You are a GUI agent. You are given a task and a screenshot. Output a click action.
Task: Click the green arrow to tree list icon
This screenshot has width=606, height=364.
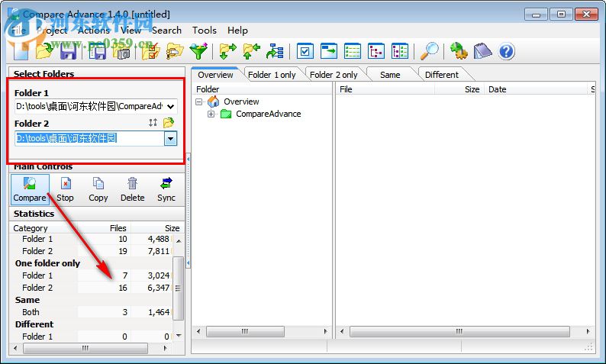276,51
